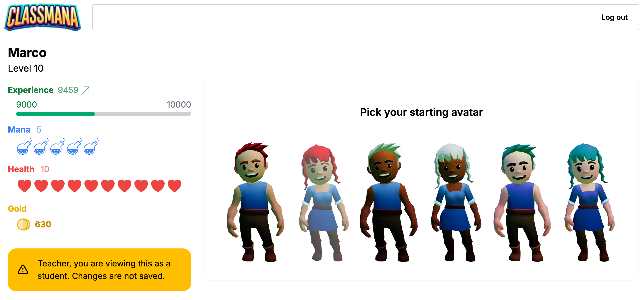Image resolution: width=644 pixels, height=300 pixels.
Task: Choose the teal spiky-haired boy avatar
Action: click(522, 202)
